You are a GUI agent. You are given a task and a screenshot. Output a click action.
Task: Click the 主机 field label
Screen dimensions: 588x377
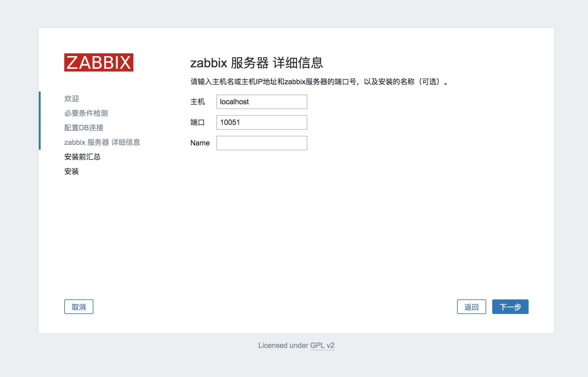[198, 102]
